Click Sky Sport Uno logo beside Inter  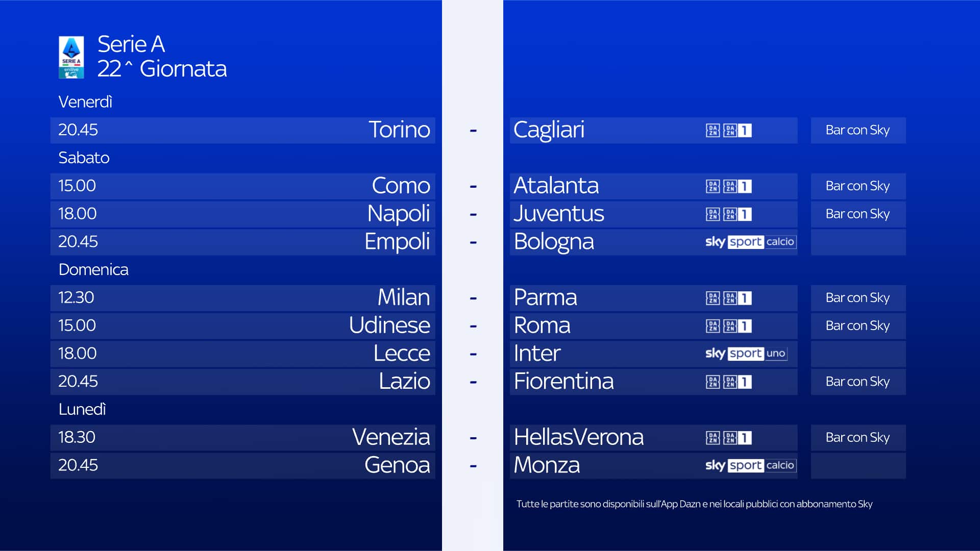746,354
